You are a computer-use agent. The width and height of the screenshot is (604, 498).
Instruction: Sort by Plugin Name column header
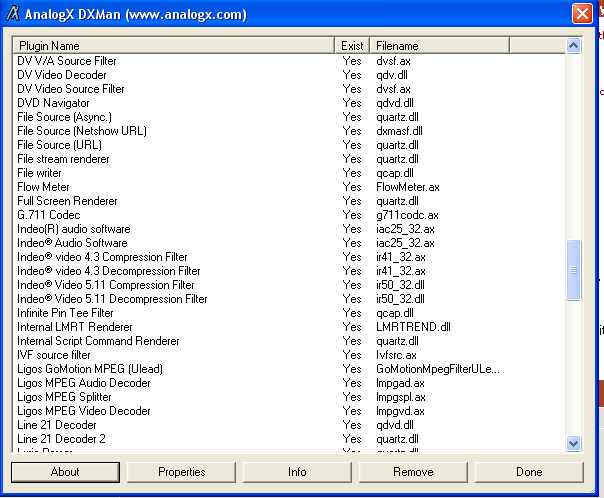point(173,46)
